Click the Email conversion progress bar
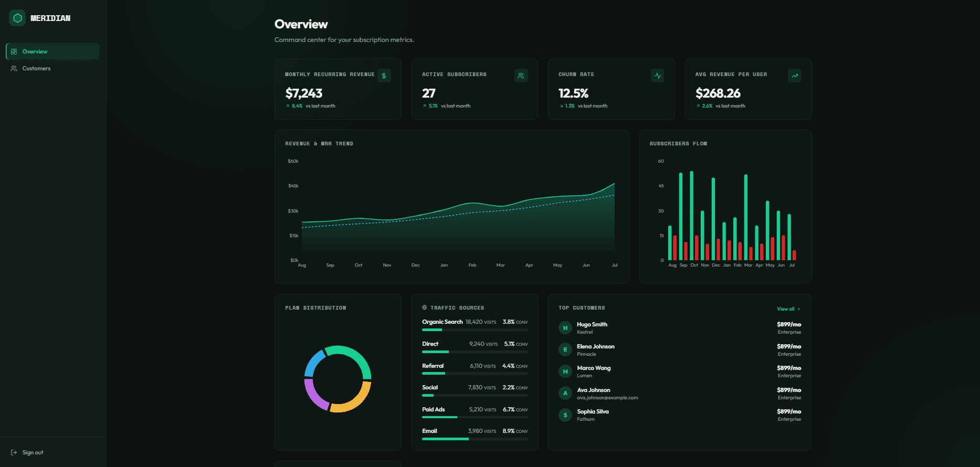The width and height of the screenshot is (980, 467). point(475,439)
